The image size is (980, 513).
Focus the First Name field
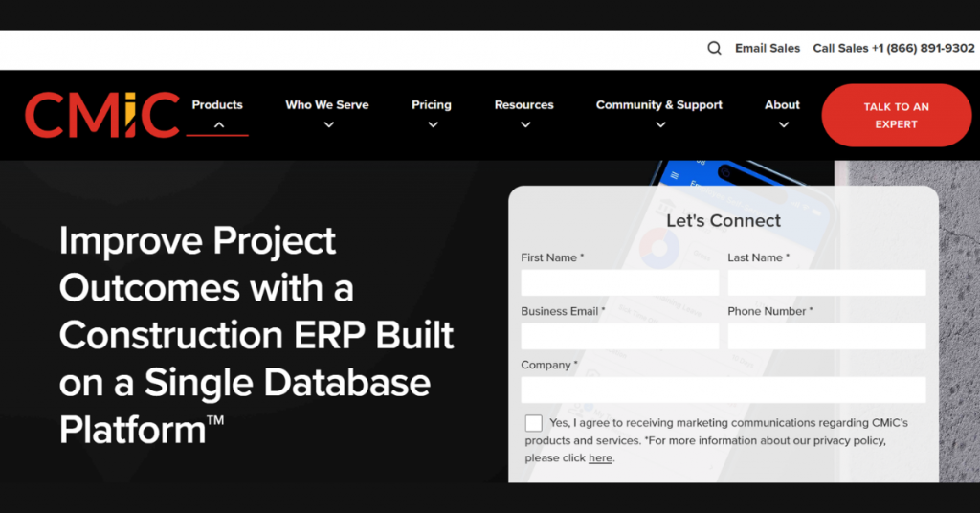click(619, 282)
